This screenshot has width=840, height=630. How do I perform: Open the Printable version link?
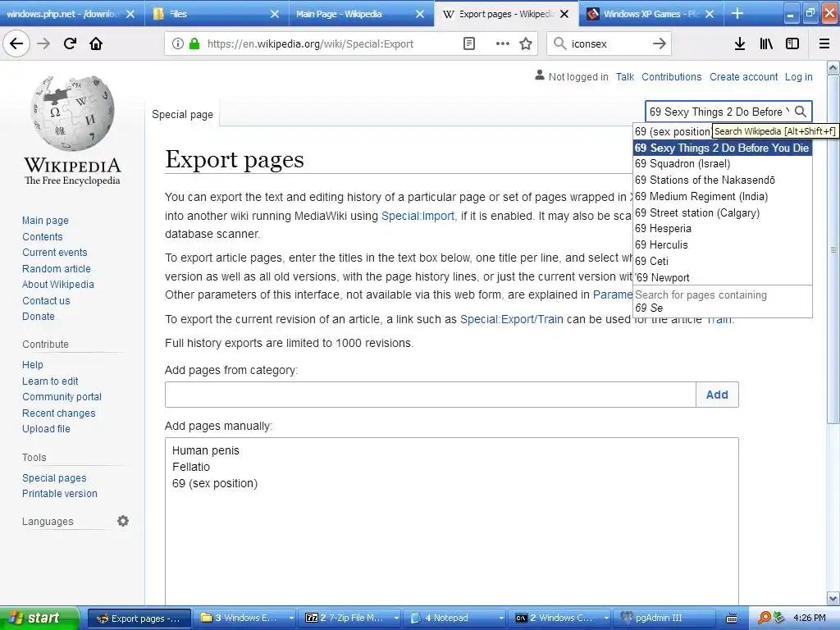coord(59,493)
